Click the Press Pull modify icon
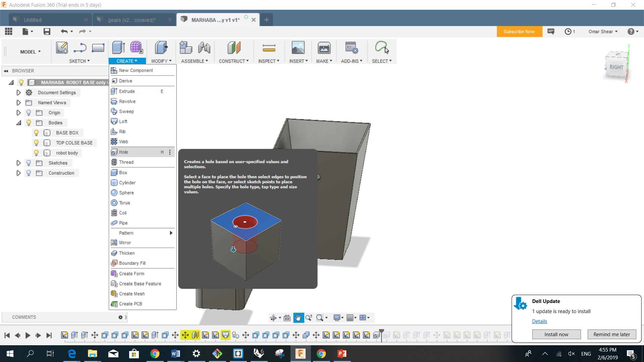 161,48
